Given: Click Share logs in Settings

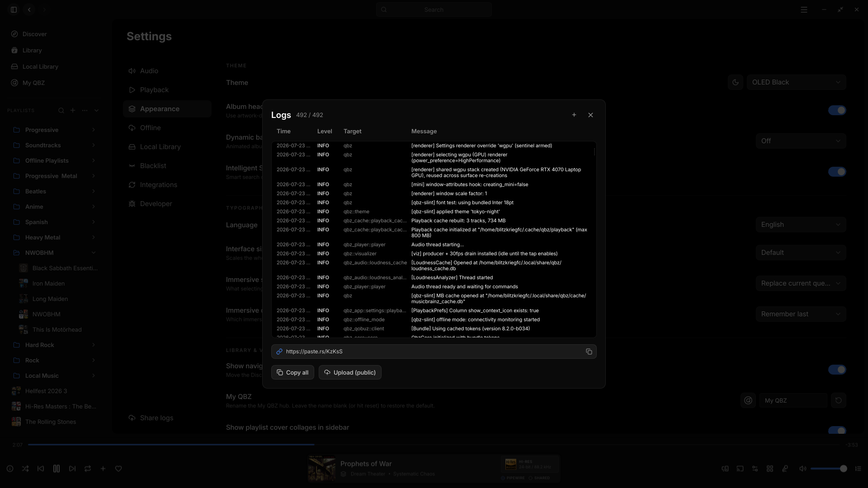Looking at the screenshot, I should (151, 418).
